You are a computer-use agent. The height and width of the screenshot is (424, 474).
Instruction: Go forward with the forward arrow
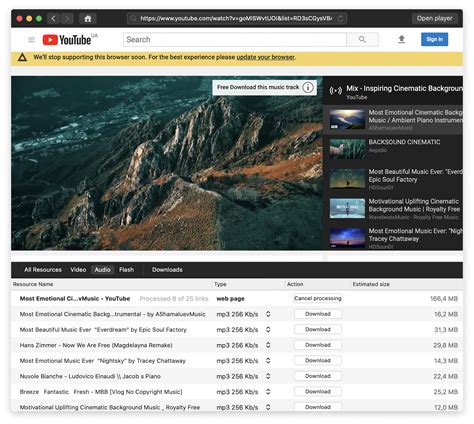tap(67, 18)
